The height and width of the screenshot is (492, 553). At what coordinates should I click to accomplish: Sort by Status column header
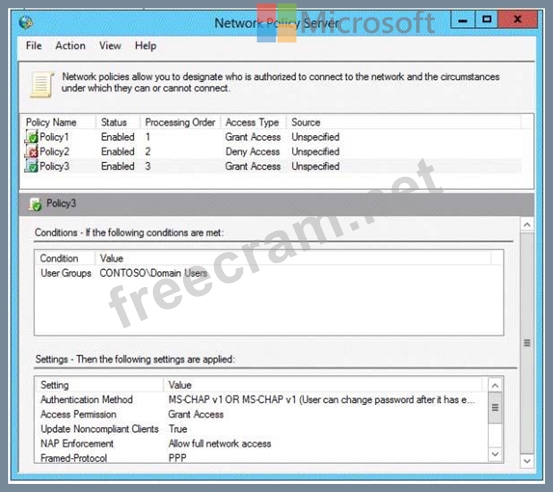point(114,122)
